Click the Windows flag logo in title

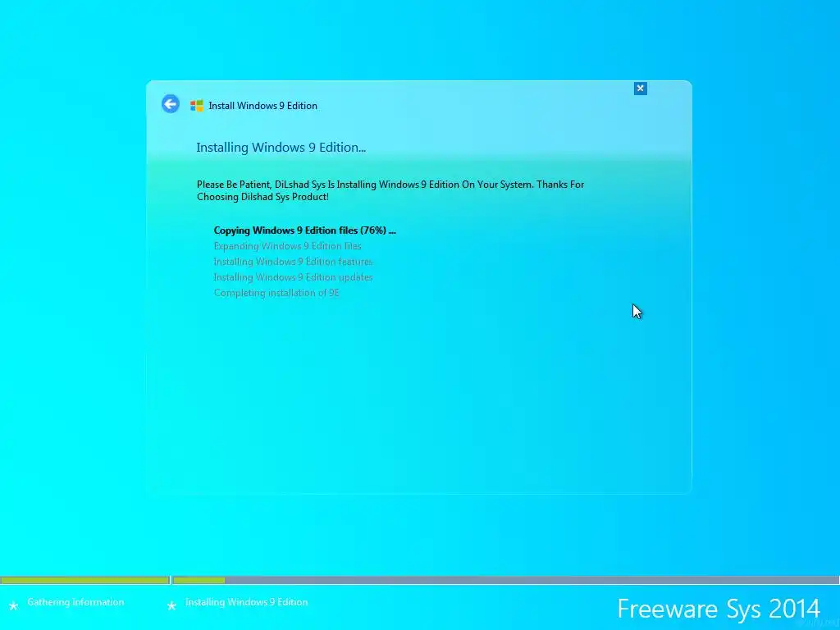[197, 106]
